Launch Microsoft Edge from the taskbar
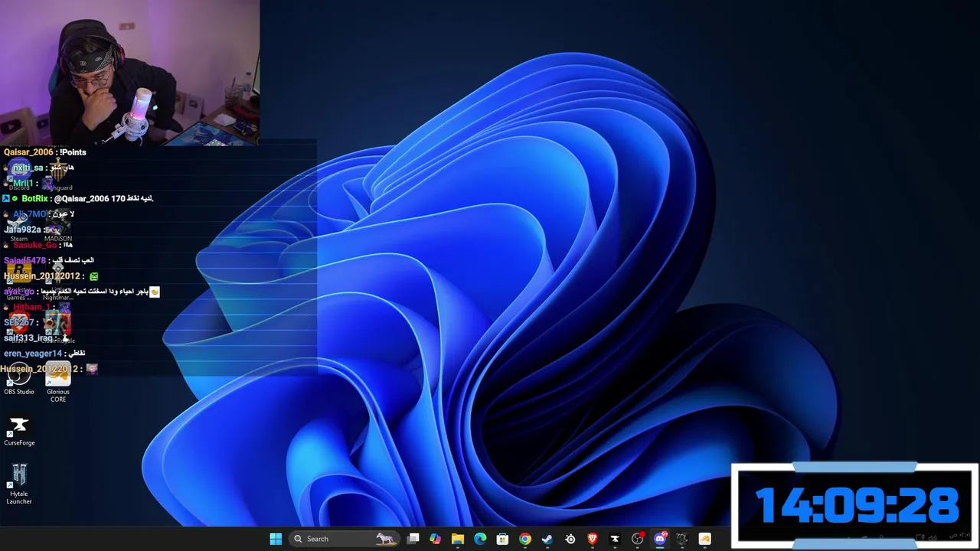This screenshot has height=551, width=980. pyautogui.click(x=480, y=539)
